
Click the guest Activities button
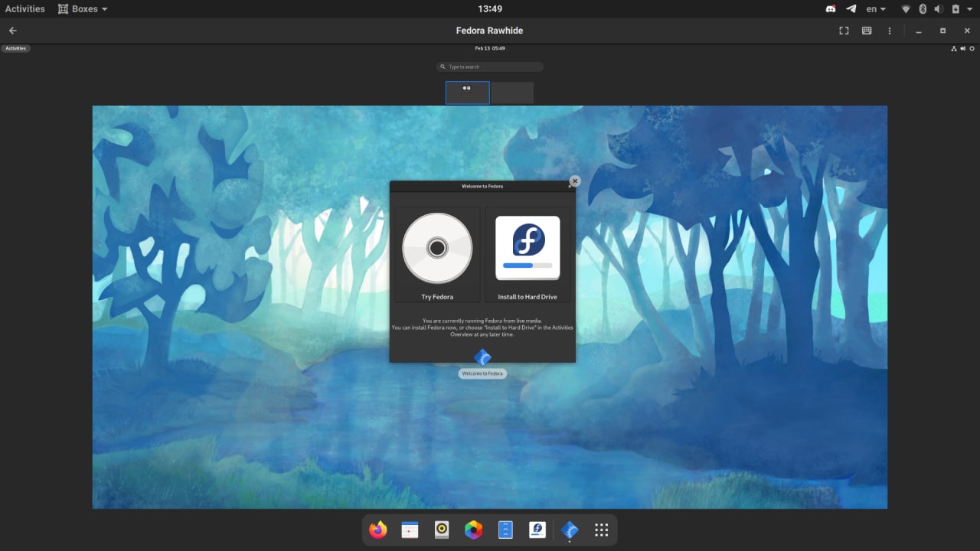(x=16, y=48)
